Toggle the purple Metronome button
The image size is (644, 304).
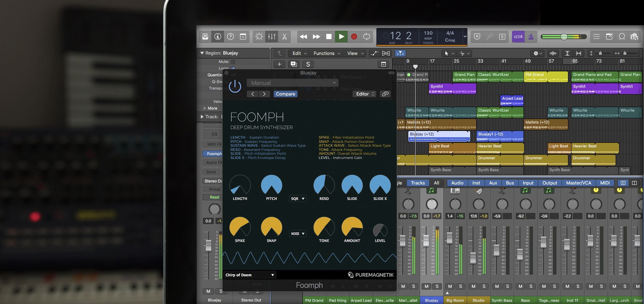[x=531, y=37]
